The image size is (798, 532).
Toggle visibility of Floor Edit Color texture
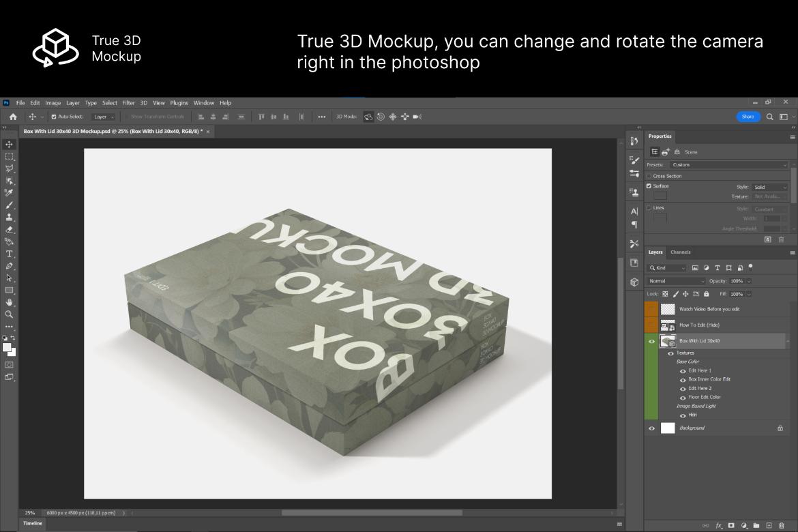pos(683,398)
